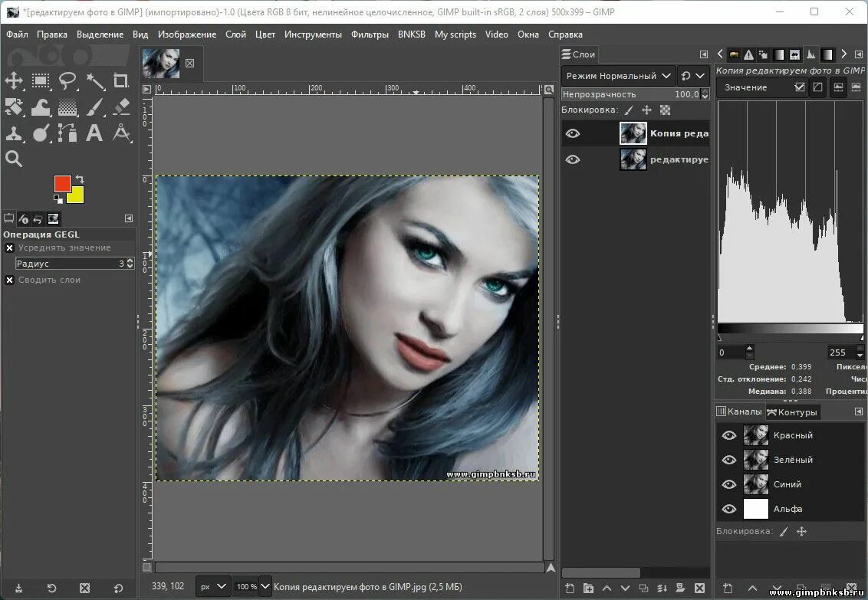The height and width of the screenshot is (600, 868).
Task: Open the Фильтры menu
Action: pos(370,34)
